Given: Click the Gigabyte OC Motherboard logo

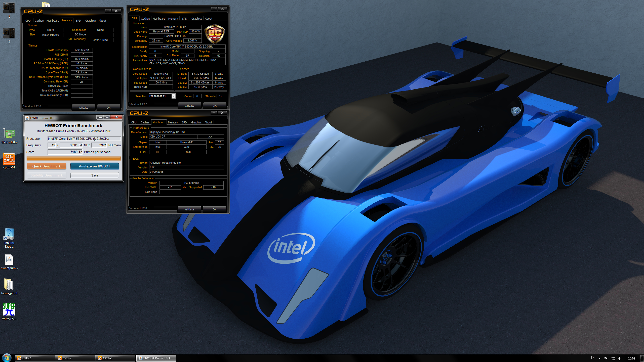Looking at the screenshot, I should click(215, 34).
